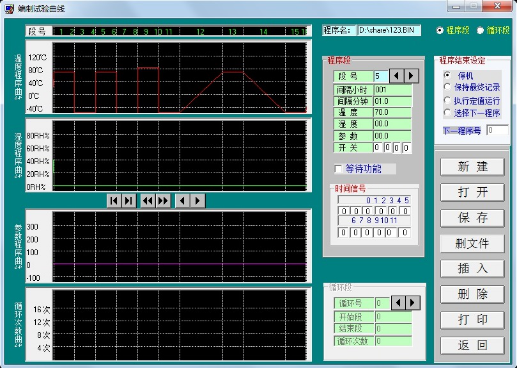Click the last 开关 digit box
The image size is (517, 368).
(x=406, y=148)
